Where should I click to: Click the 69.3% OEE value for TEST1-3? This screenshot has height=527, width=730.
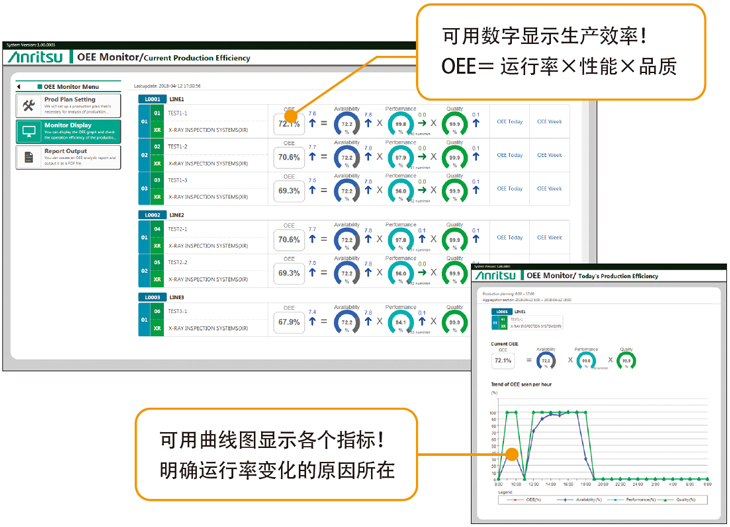(x=289, y=191)
